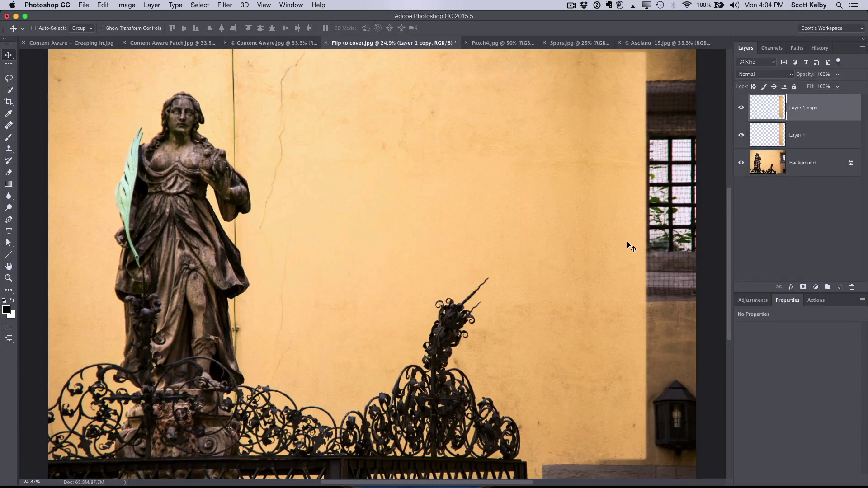The image size is (868, 488).
Task: Click the Background layer thumbnail
Action: (767, 163)
